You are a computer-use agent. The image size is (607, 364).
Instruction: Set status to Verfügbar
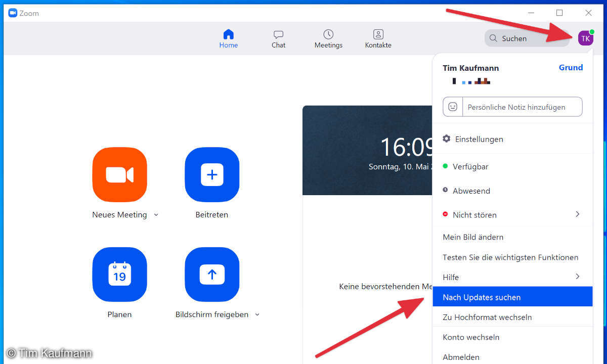click(x=512, y=166)
